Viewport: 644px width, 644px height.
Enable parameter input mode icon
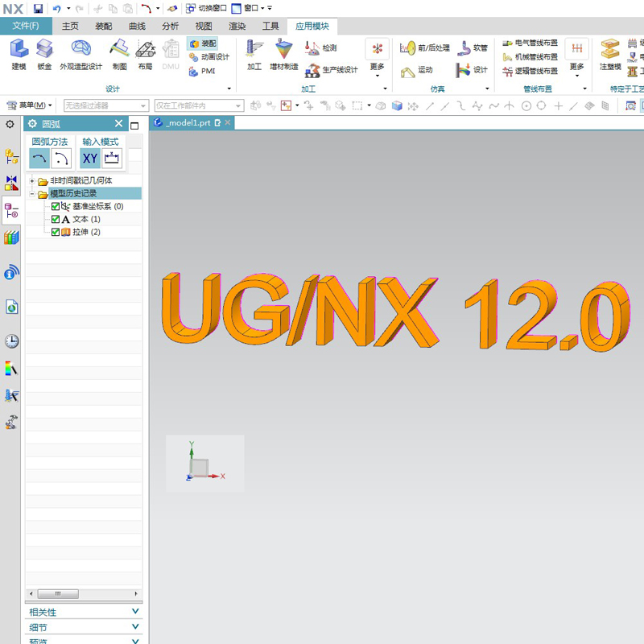coord(112,159)
